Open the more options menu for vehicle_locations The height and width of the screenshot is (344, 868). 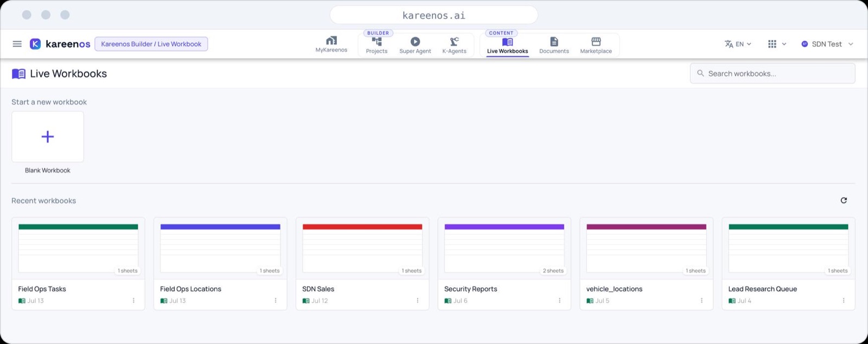pyautogui.click(x=701, y=301)
